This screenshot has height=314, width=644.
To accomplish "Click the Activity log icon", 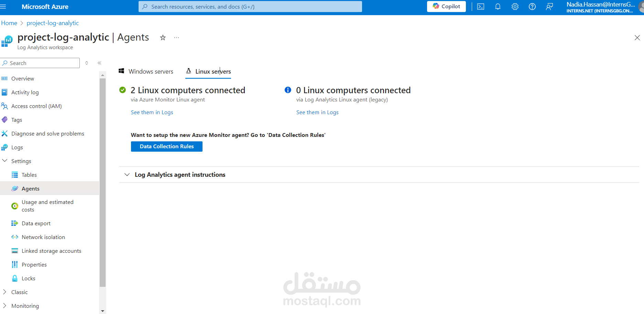I will 4,92.
